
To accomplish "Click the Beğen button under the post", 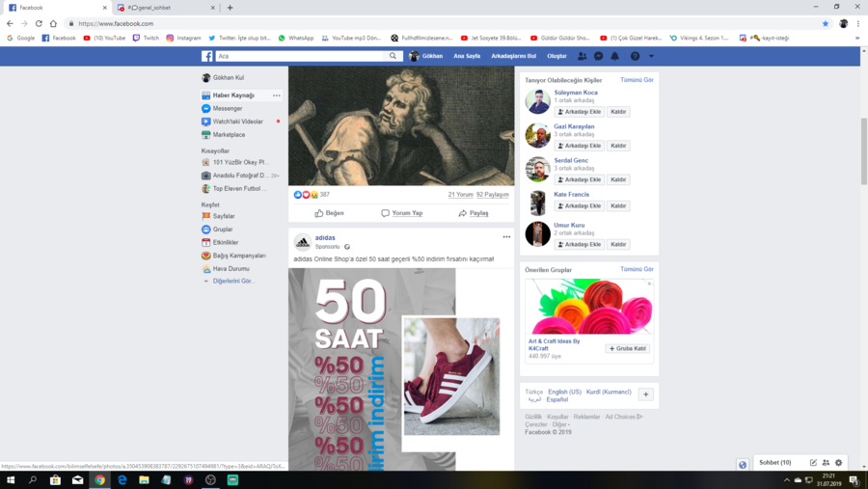I will [330, 213].
